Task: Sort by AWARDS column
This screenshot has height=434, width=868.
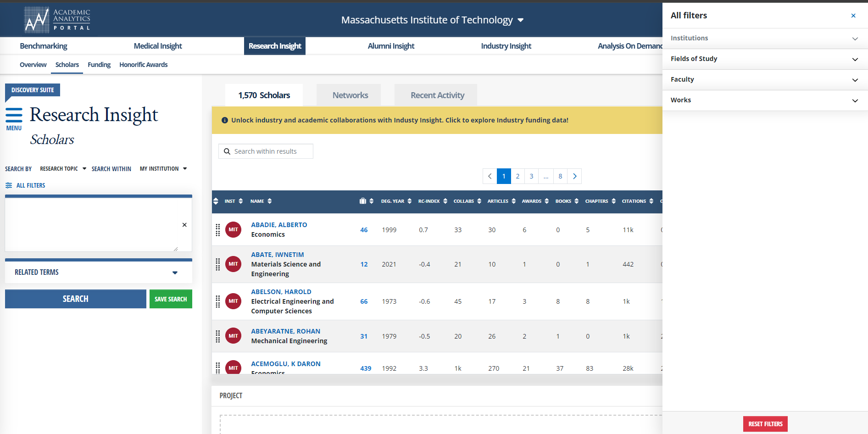Action: coord(535,201)
